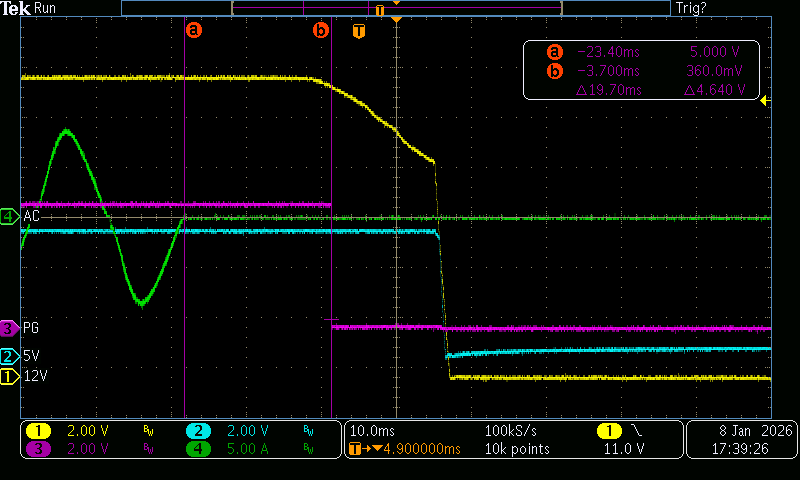Toggle the cyan channel 2 badge
The height and width of the screenshot is (480, 800).
(198, 431)
